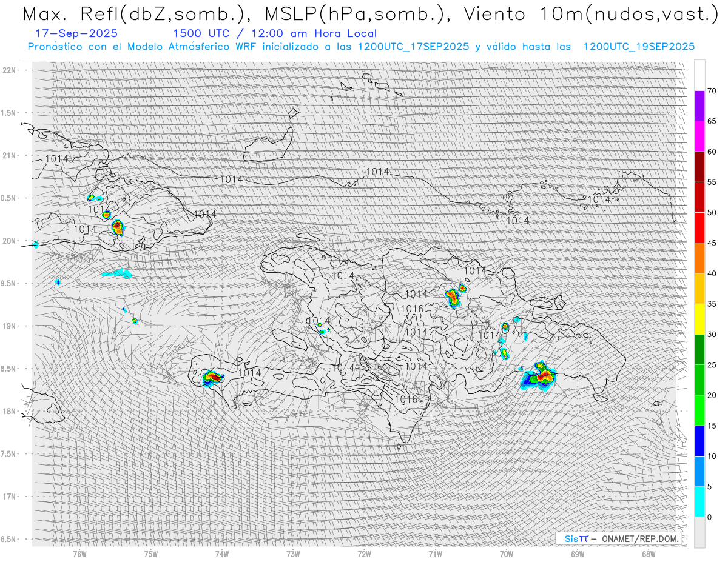Pick the yellow 30–35 dBZ colorbar segment
The width and height of the screenshot is (728, 562).
pos(699,319)
